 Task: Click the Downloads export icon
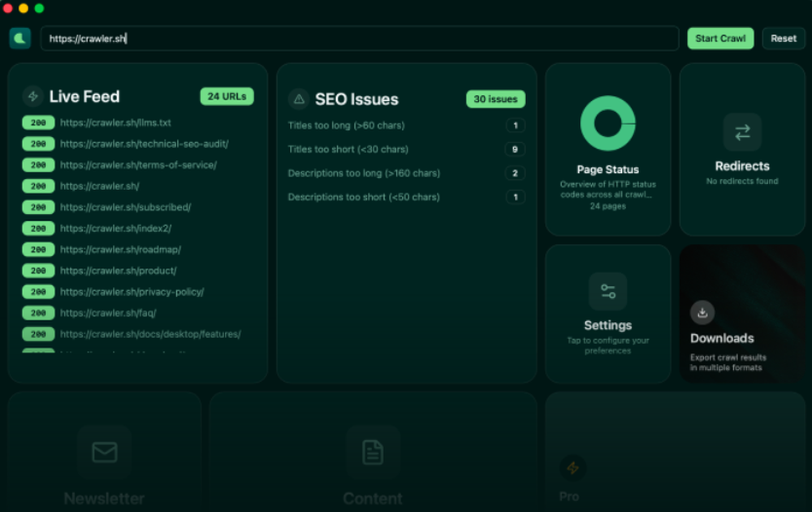(702, 312)
